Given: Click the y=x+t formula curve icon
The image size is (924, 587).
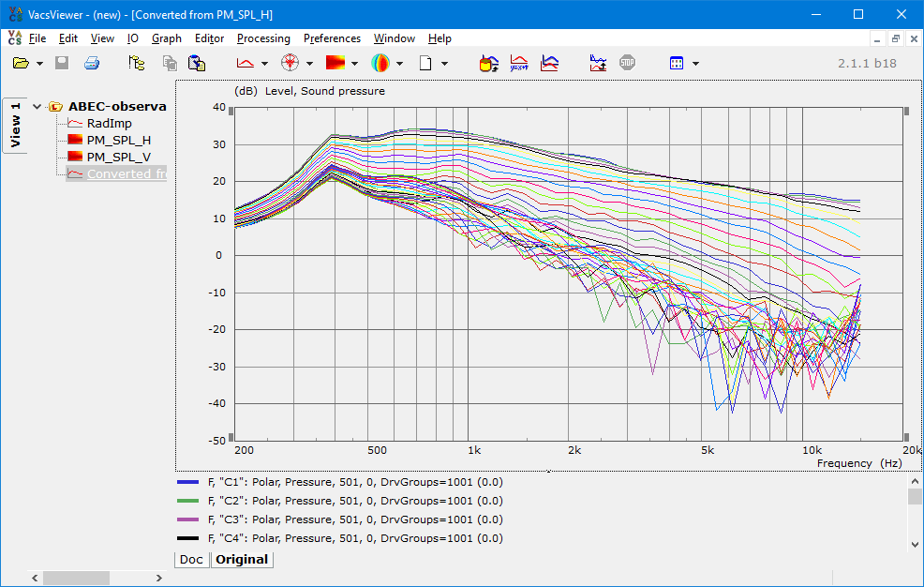Looking at the screenshot, I should [519, 63].
